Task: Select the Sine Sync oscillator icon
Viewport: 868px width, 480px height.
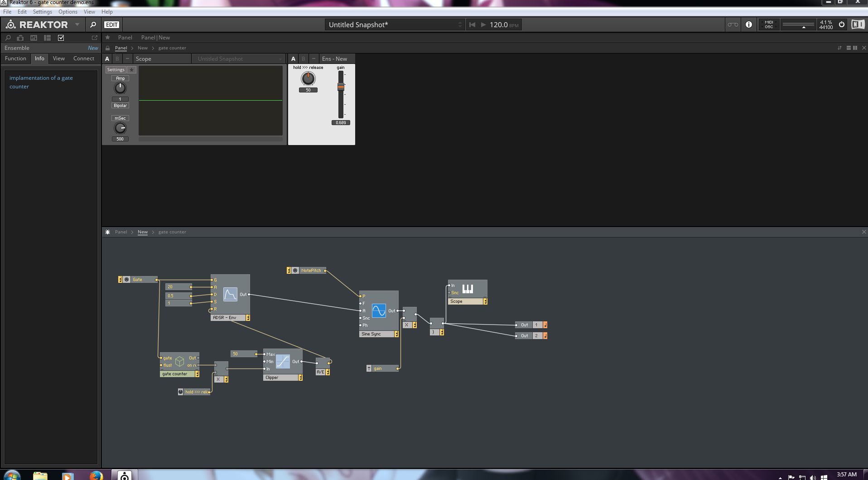Action: click(379, 311)
